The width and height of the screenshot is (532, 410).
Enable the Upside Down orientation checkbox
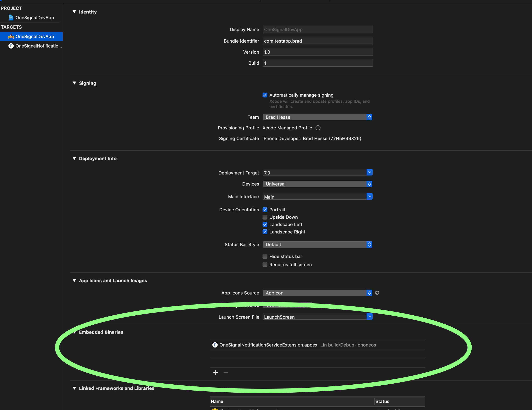coord(265,217)
